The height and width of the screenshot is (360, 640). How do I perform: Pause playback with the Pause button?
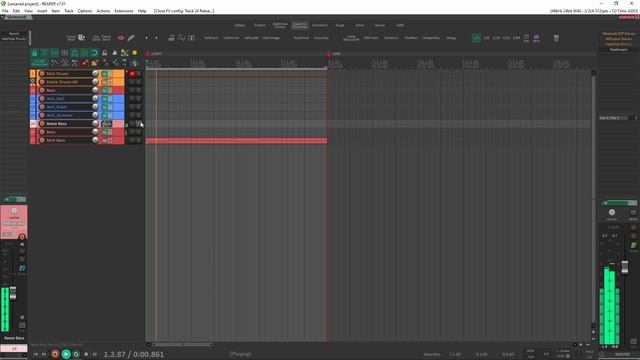tap(95, 354)
